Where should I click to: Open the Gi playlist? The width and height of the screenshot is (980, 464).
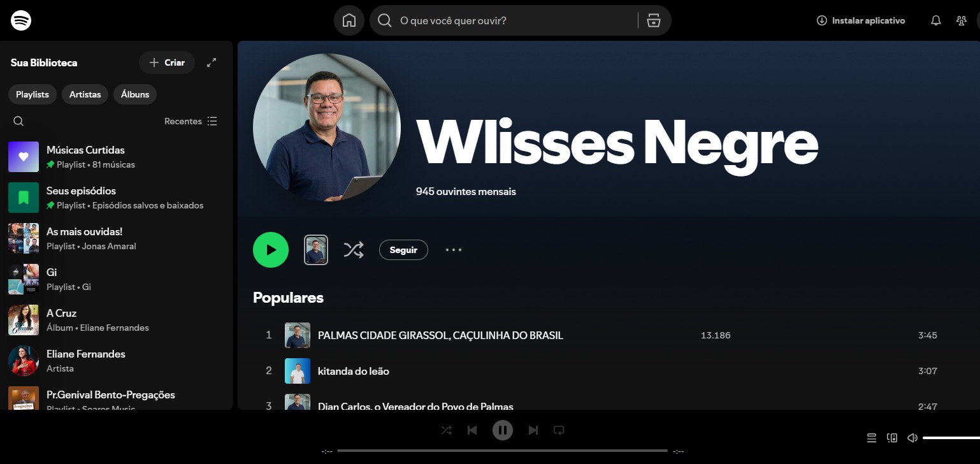pos(117,279)
